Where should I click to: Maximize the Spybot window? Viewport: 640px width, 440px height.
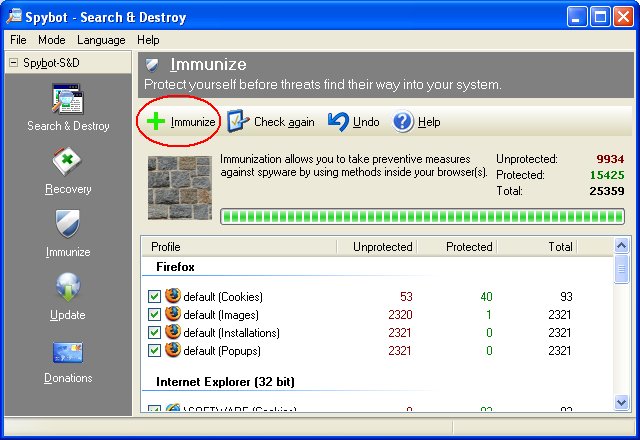pos(600,17)
